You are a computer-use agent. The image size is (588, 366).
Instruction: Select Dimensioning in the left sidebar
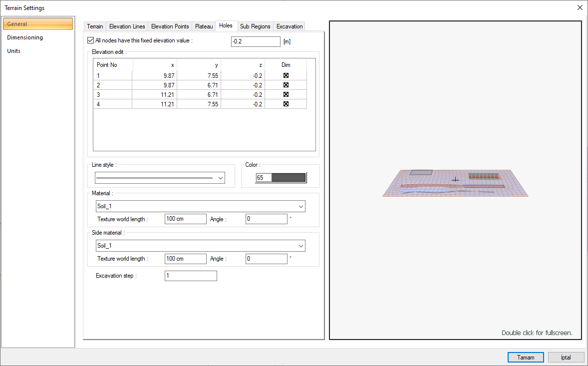click(x=25, y=37)
